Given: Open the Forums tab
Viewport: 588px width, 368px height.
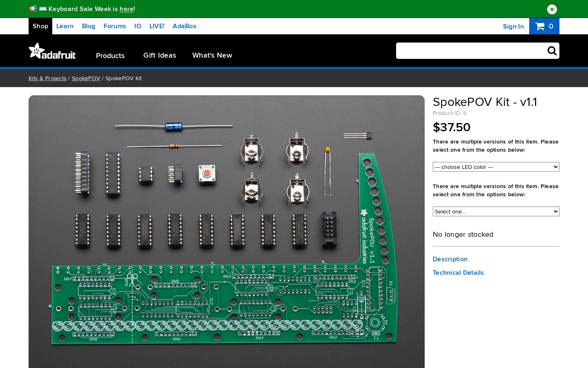Looking at the screenshot, I should [x=115, y=26].
